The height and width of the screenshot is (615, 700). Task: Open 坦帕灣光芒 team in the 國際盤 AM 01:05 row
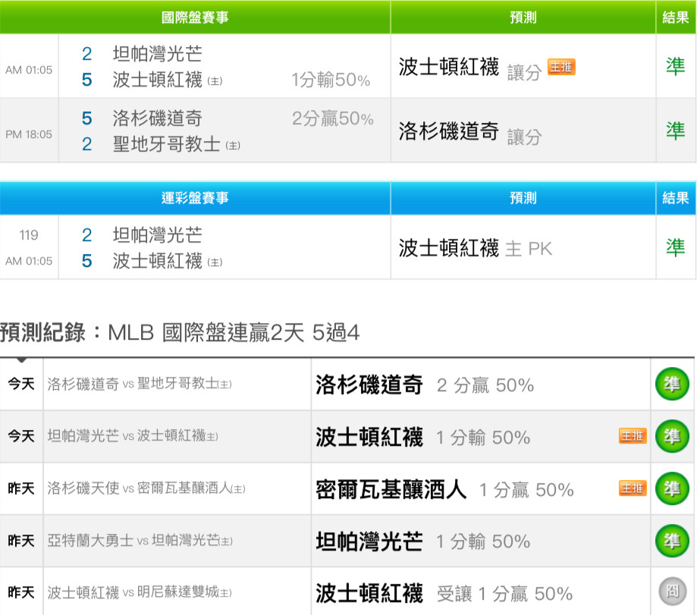coord(157,54)
